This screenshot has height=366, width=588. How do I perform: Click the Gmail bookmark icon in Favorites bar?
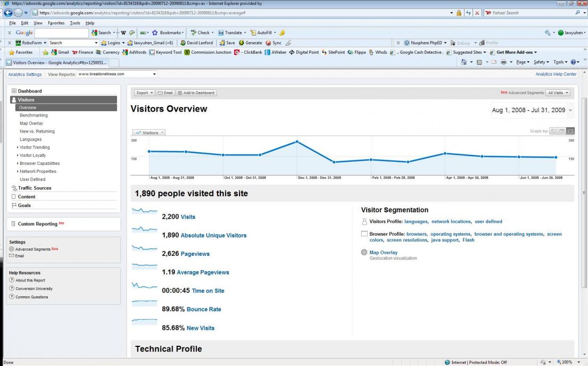coord(54,53)
